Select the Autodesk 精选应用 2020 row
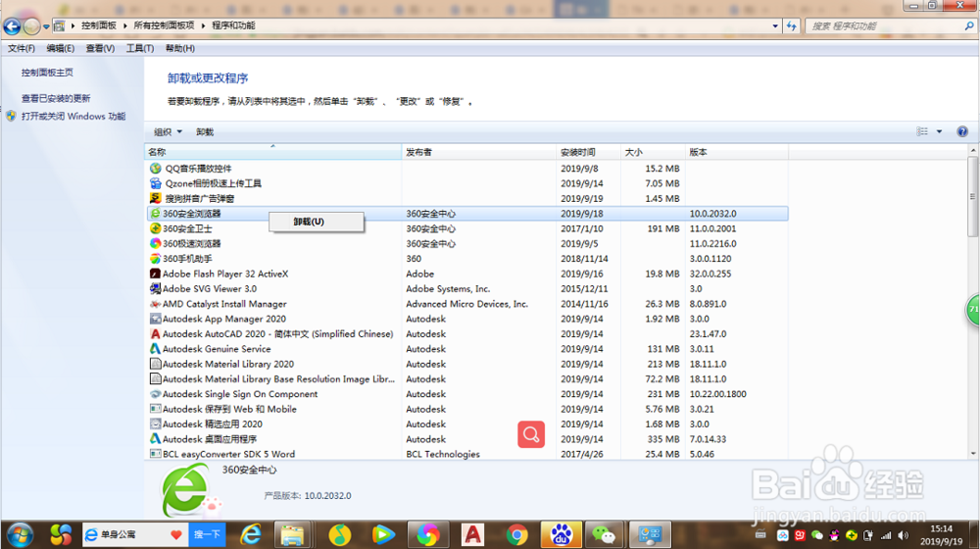This screenshot has width=980, height=549. (466, 424)
